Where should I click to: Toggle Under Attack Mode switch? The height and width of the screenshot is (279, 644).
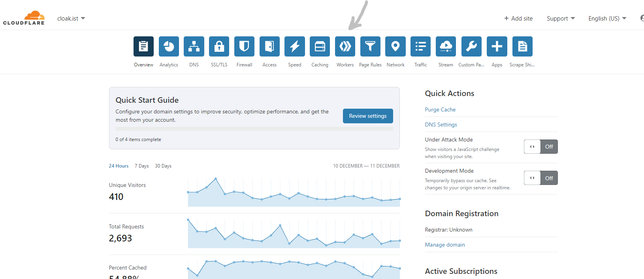tap(540, 147)
